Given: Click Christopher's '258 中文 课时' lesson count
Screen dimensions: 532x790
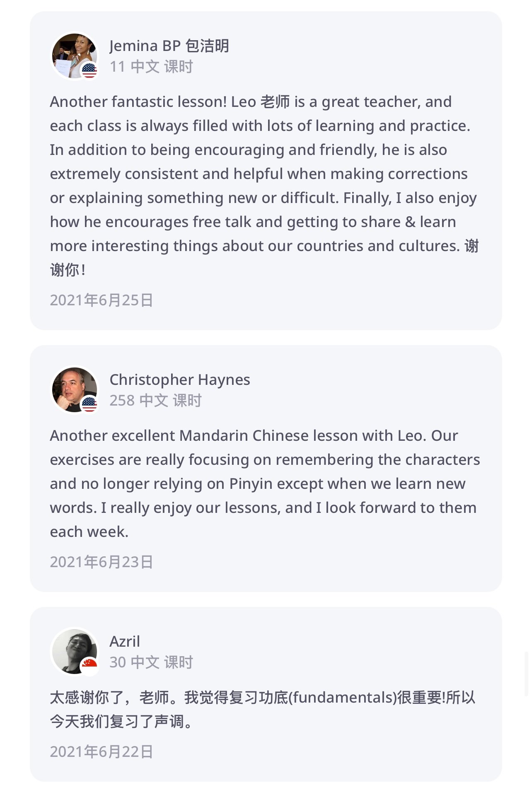Looking at the screenshot, I should [x=155, y=401].
